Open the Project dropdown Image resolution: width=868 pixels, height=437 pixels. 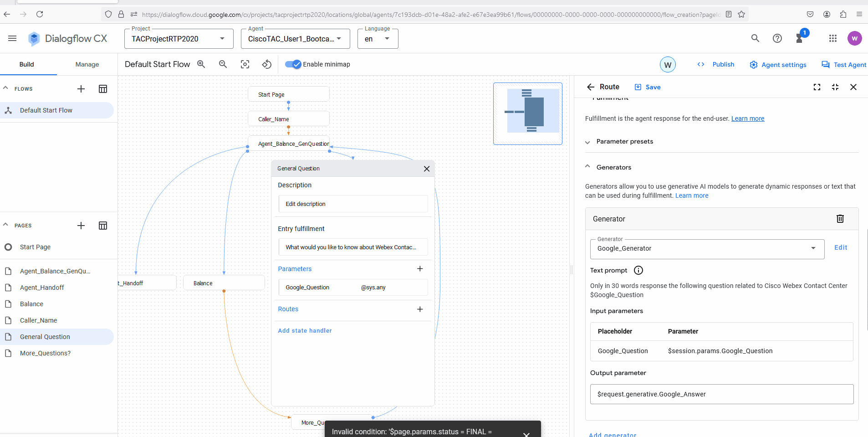[179, 39]
